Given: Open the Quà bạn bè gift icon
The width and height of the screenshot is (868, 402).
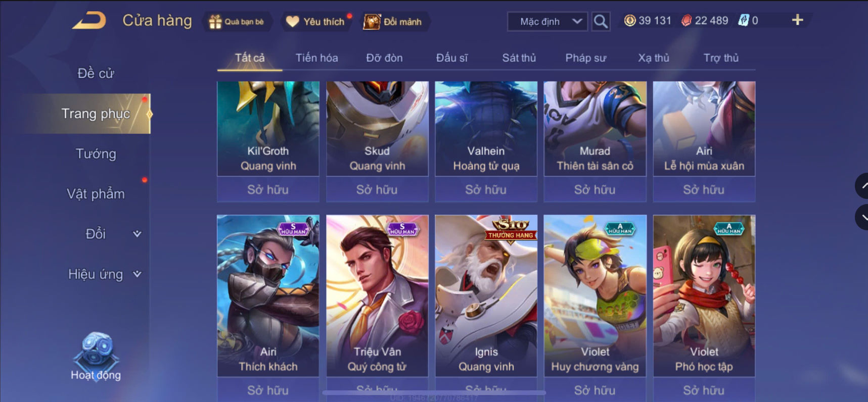Looking at the screenshot, I should [215, 22].
